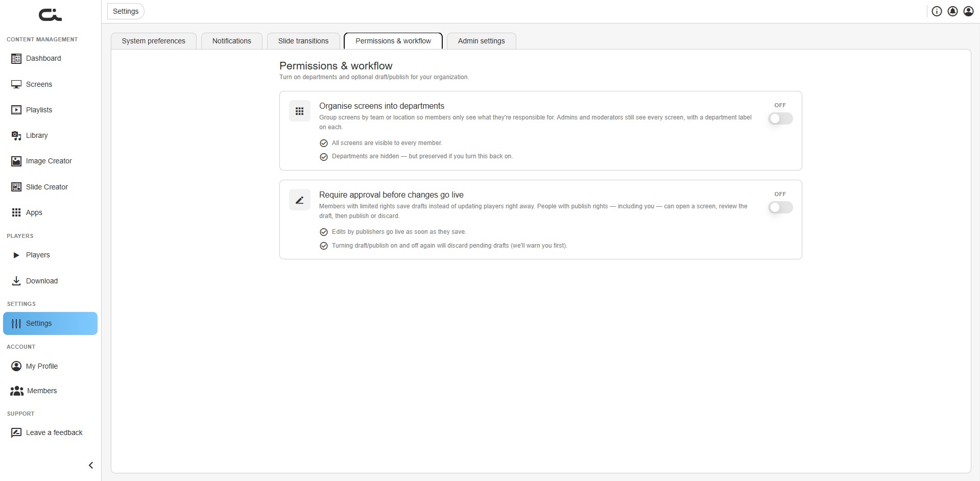Screen dimensions: 980x481
Task: Open Dashboard from the sidebar
Action: 50,59
